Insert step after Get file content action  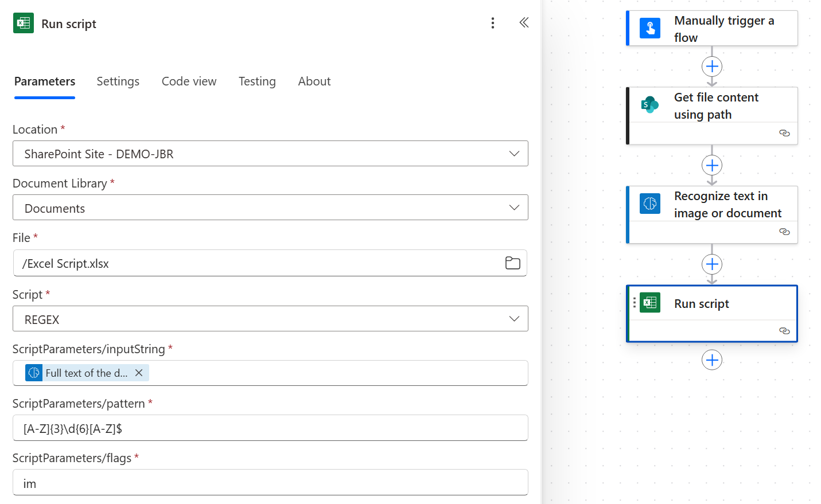712,166
